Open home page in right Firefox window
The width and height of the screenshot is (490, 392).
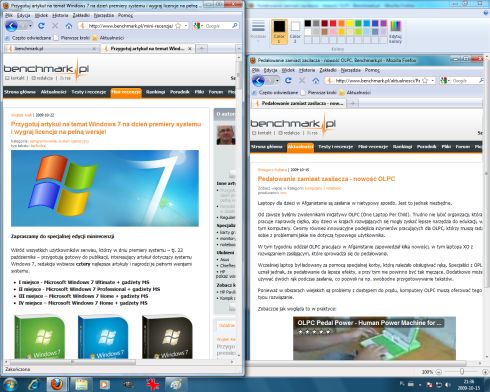(x=316, y=80)
